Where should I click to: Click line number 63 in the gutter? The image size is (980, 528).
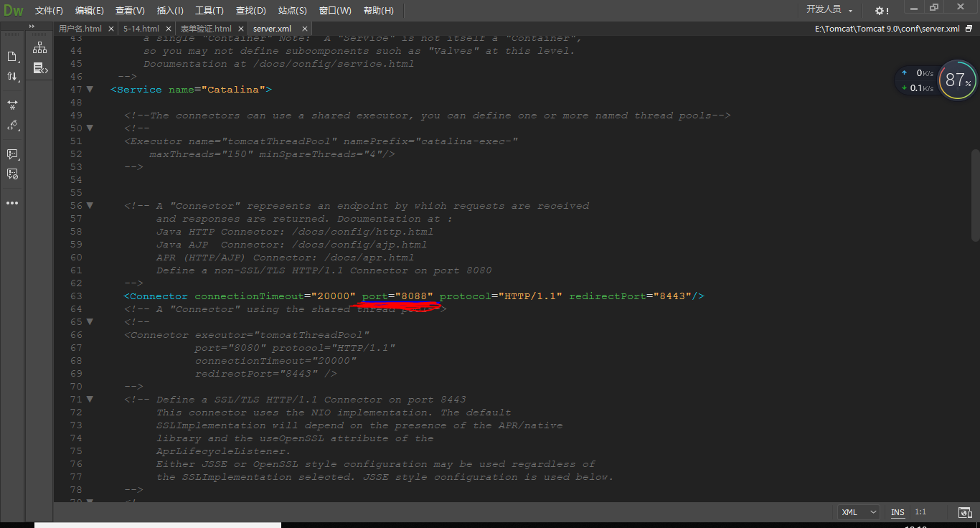click(x=75, y=296)
